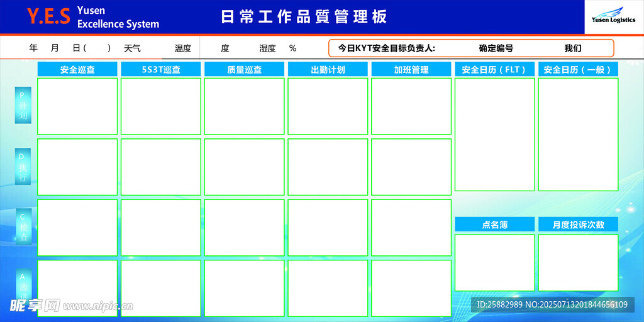Click the 今日KYT安全目标负责人 field
Screen dimensions: 644x322
point(386,48)
